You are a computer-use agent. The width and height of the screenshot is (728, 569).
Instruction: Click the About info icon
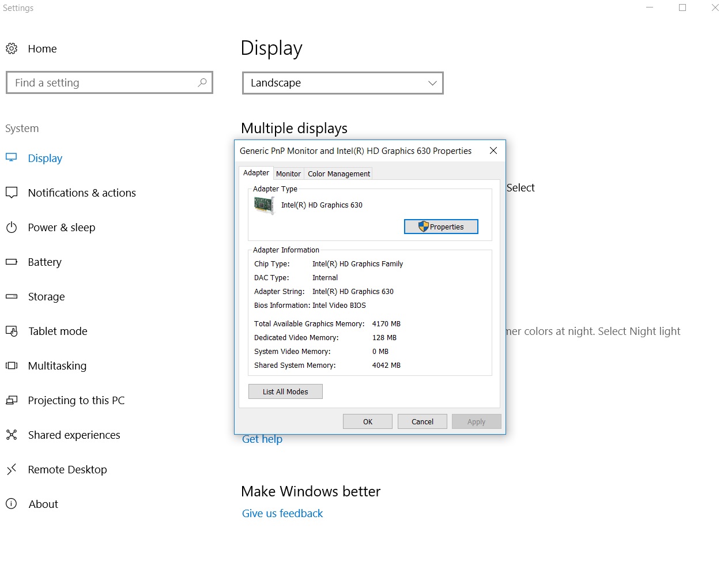[x=12, y=504]
